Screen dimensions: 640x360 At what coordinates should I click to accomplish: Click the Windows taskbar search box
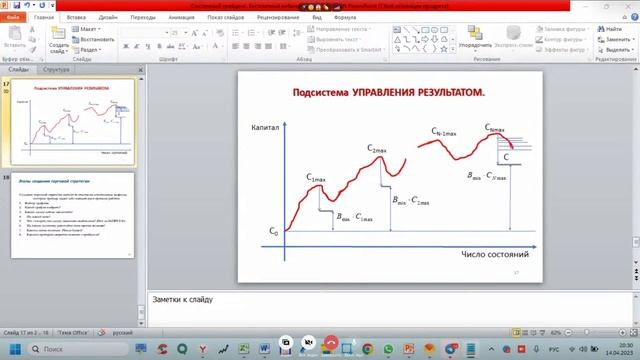78,349
